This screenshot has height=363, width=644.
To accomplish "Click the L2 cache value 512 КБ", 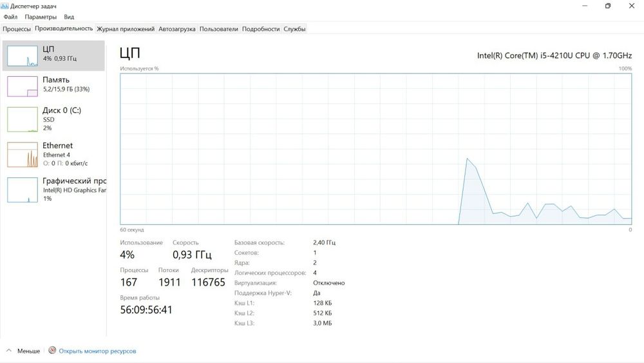I will click(x=323, y=313).
